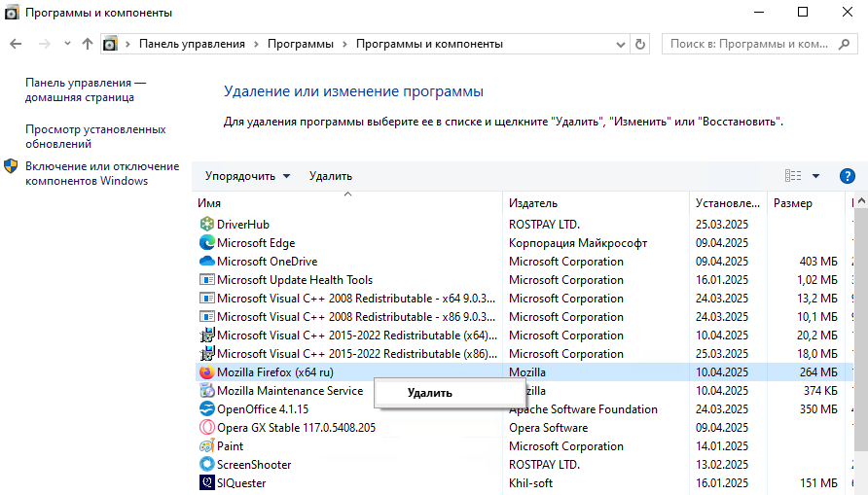The image size is (868, 495).
Task: Choose Удалить in the context menu
Action: 449,393
